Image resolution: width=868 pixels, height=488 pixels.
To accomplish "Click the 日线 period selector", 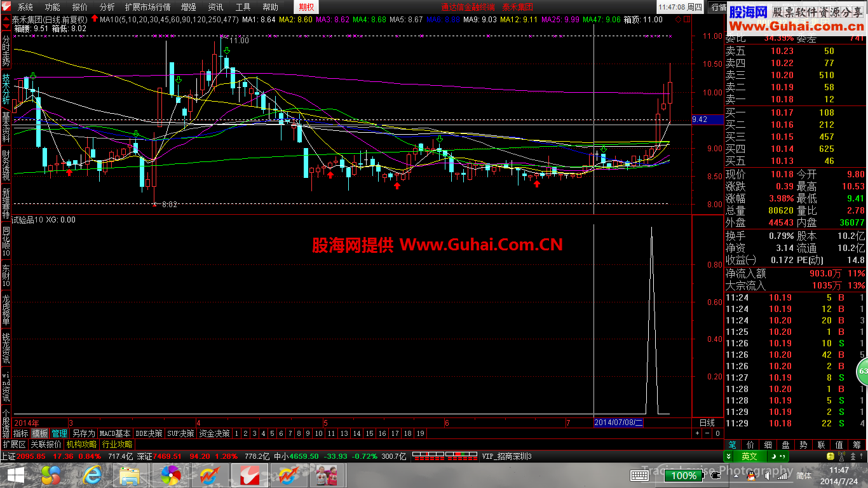I will click(707, 423).
